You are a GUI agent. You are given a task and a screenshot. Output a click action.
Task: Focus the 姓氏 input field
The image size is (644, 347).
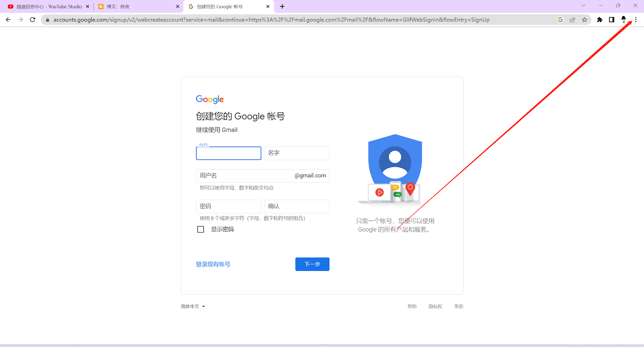click(229, 153)
